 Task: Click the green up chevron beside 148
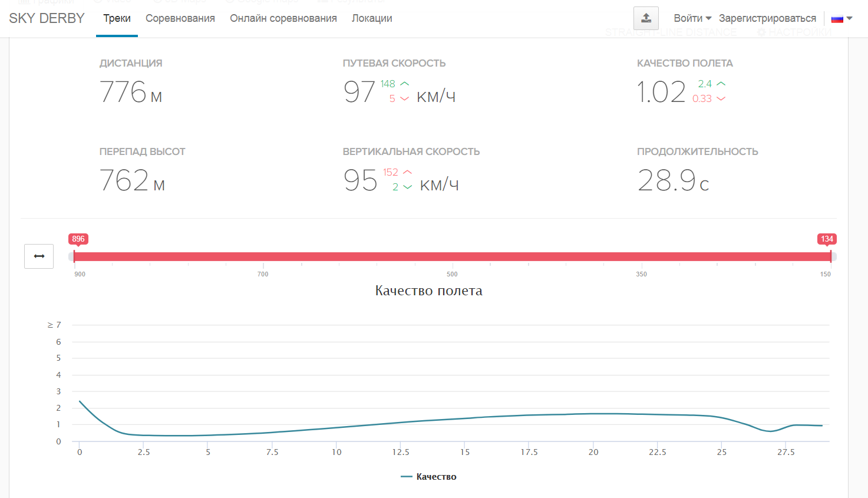coord(404,84)
